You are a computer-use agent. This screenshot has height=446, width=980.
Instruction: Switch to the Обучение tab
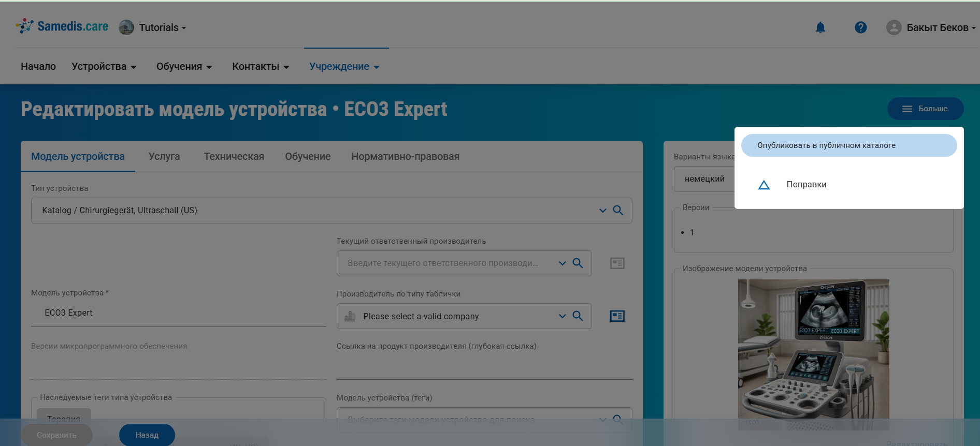308,156
